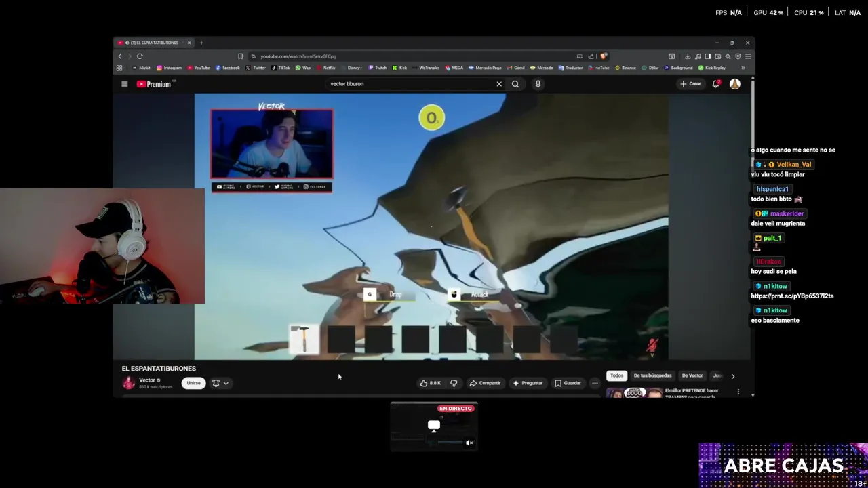The width and height of the screenshot is (868, 488).
Task: Open the TikTok bookmark
Action: click(281, 68)
